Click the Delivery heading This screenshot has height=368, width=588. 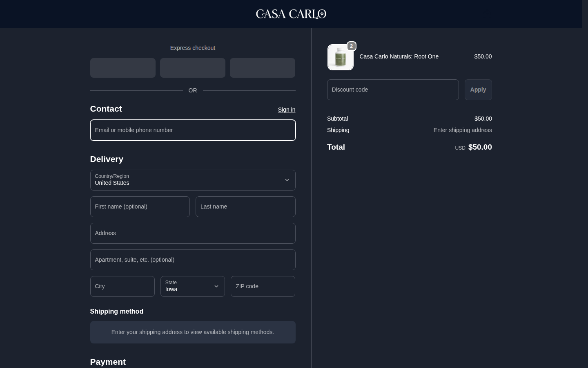107,159
